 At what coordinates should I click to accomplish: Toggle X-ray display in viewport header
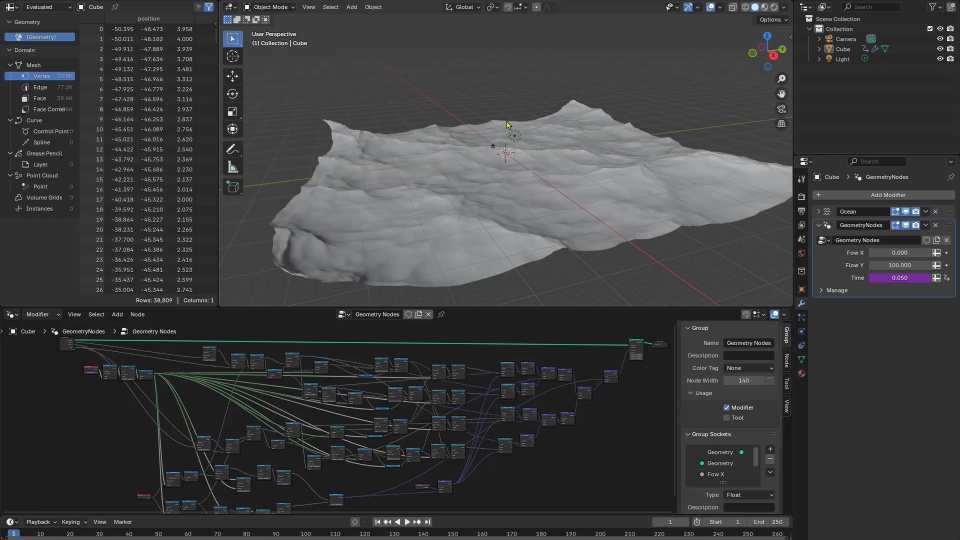(733, 7)
